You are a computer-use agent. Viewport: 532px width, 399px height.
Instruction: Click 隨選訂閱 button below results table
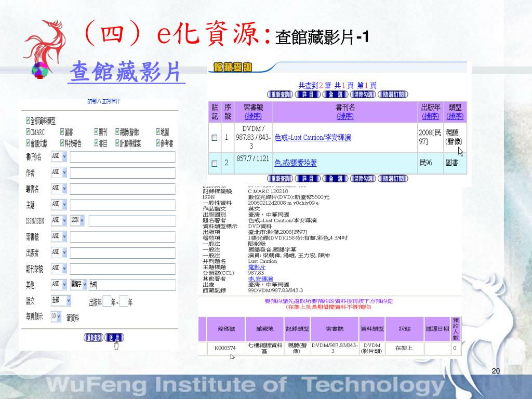[x=393, y=179]
